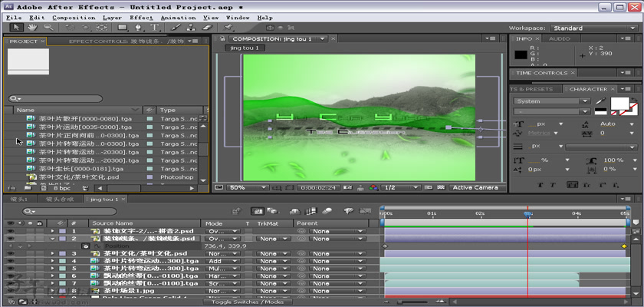Image resolution: width=644 pixels, height=307 pixels.
Task: Open the Workspace Standard dropdown
Action: click(593, 28)
